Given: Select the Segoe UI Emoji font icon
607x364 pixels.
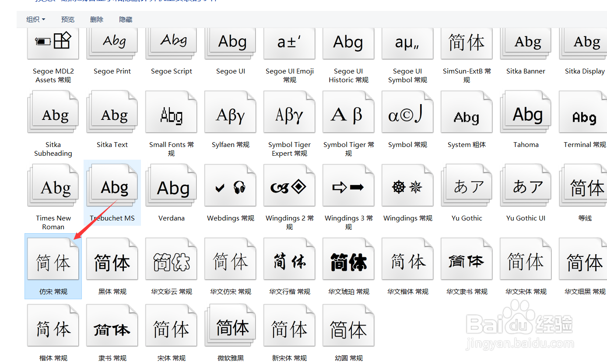Looking at the screenshot, I should 289,44.
